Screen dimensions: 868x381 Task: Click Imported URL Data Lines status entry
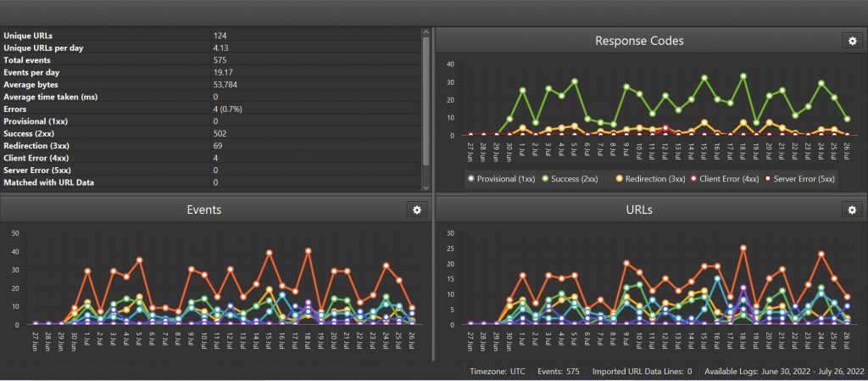(x=642, y=371)
